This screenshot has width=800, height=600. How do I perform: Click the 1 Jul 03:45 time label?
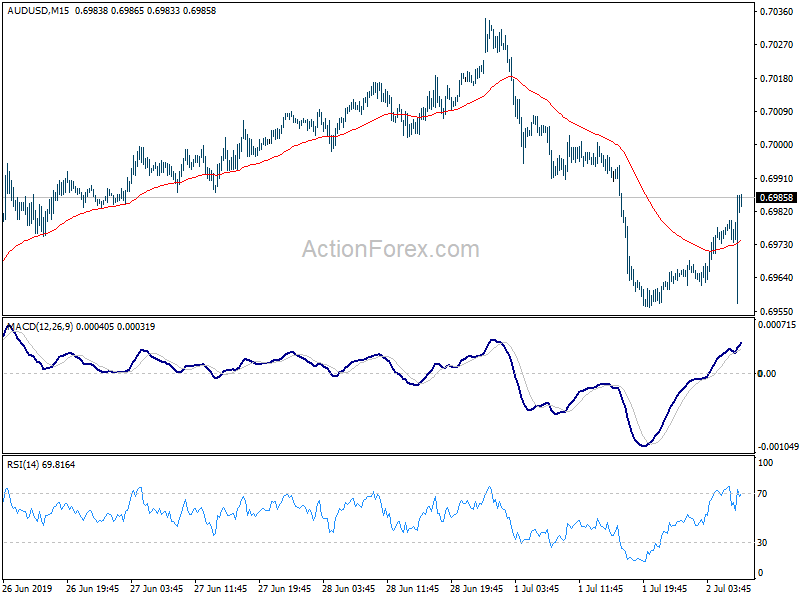[x=536, y=589]
